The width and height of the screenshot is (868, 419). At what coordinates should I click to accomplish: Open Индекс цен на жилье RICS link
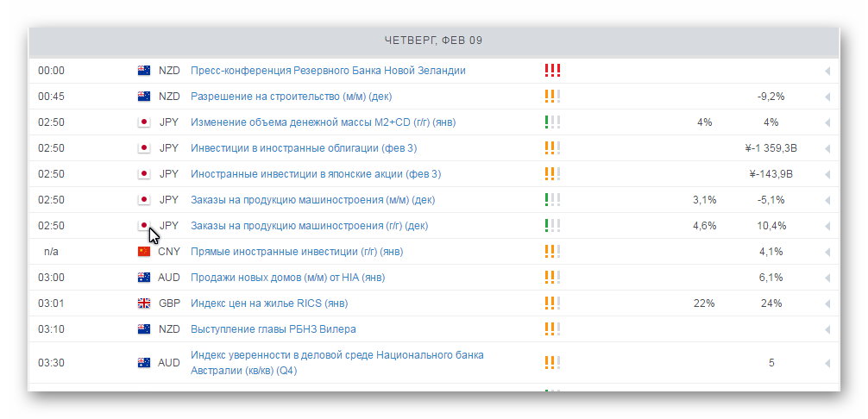(x=269, y=303)
